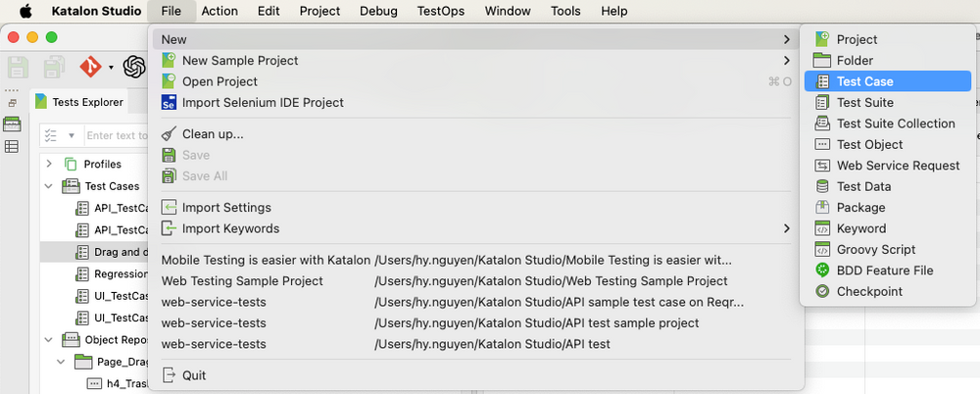
Task: Click Import Keywords menu entry
Action: [x=475, y=228]
